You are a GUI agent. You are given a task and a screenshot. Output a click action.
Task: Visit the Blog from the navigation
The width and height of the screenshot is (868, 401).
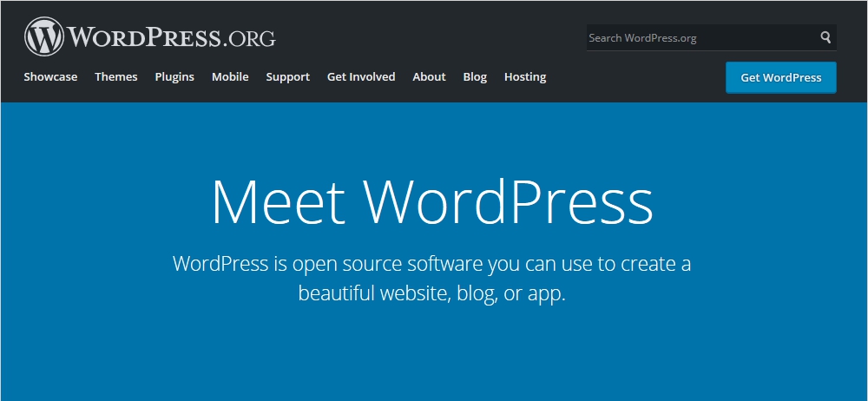coord(475,77)
